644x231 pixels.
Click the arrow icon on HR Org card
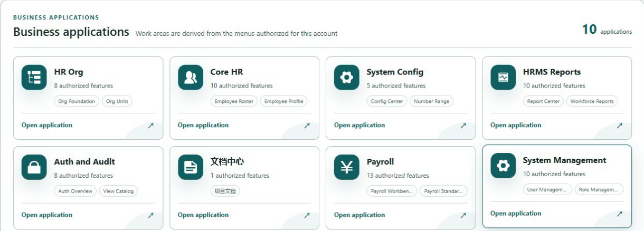150,126
